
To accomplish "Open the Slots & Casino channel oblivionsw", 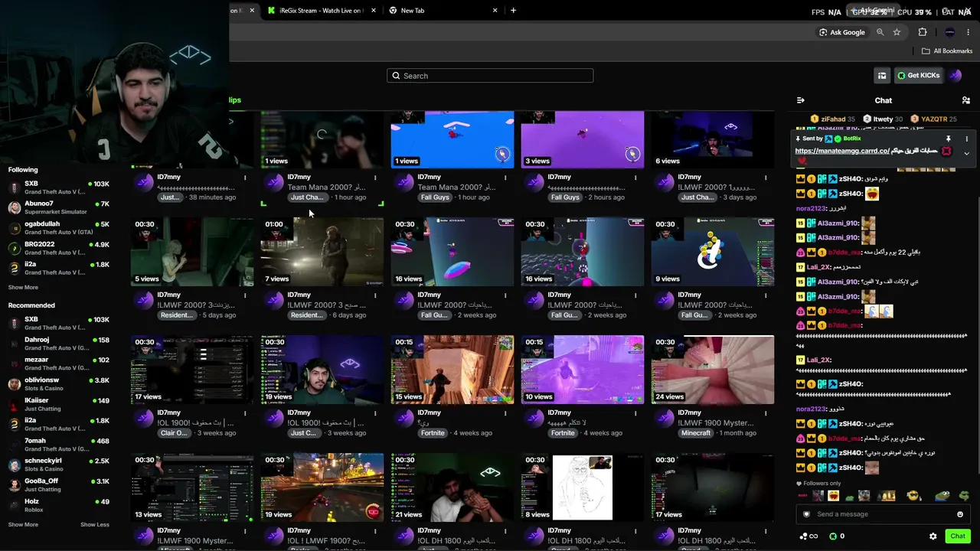I will point(59,384).
